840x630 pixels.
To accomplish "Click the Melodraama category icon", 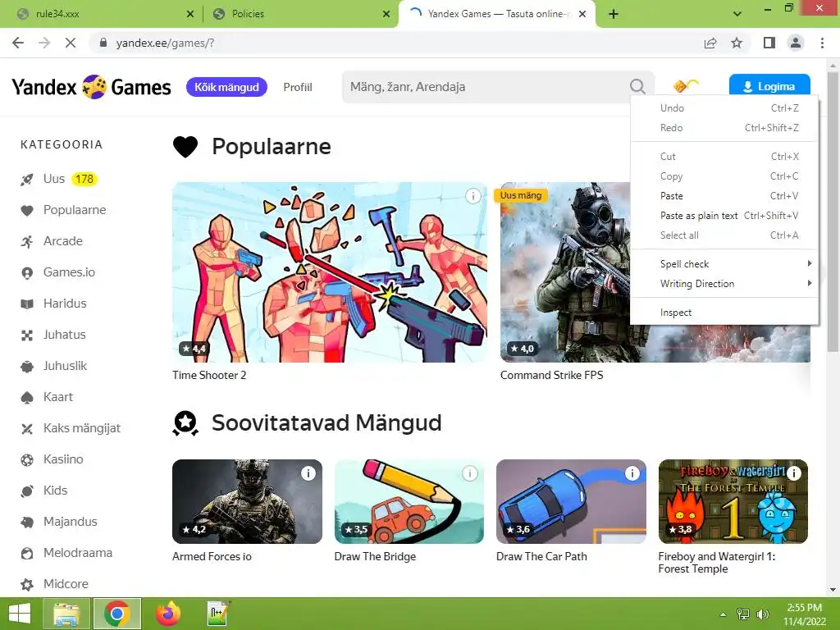I will click(27, 553).
